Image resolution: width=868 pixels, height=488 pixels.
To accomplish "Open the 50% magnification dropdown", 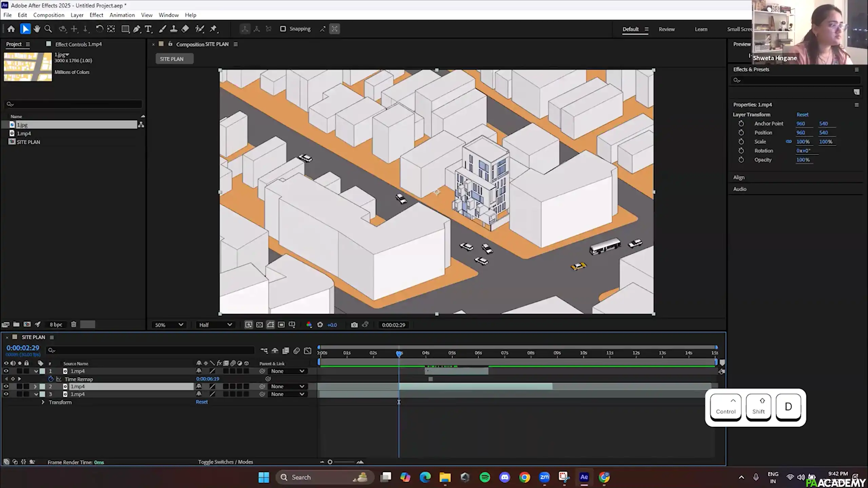I will click(169, 325).
